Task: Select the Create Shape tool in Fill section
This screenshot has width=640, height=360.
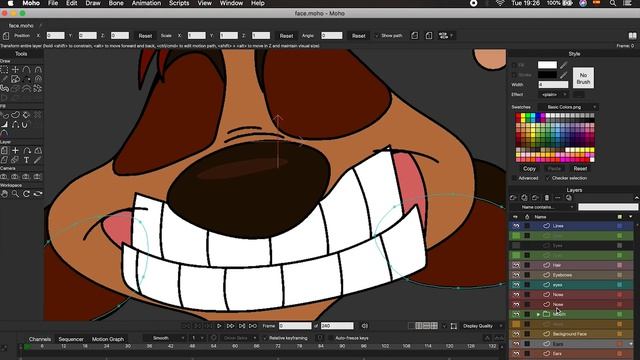Action: (16, 115)
